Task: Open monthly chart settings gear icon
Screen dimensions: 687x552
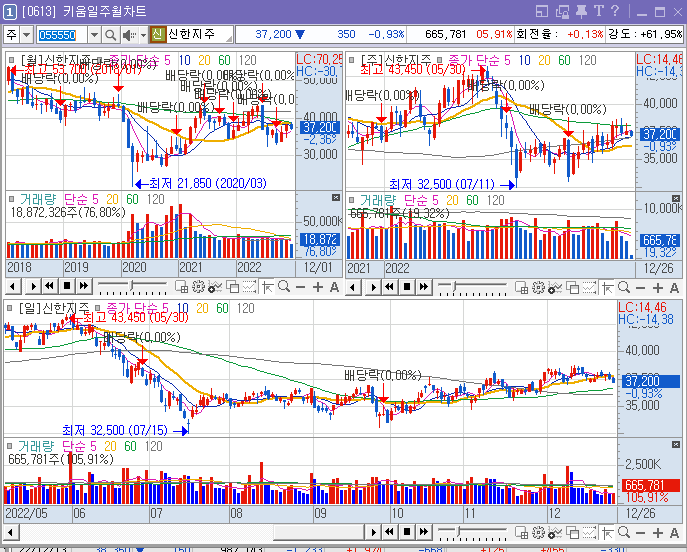Action: tap(198, 287)
